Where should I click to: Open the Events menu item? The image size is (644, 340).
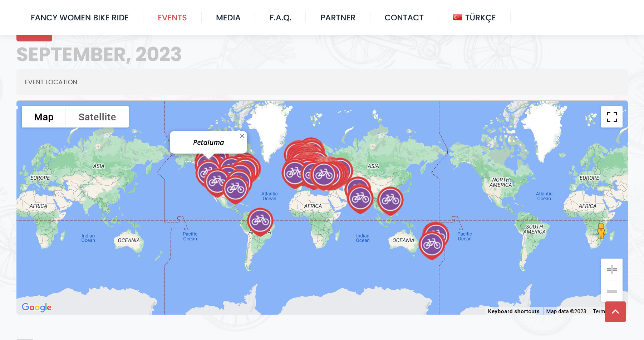tap(172, 17)
